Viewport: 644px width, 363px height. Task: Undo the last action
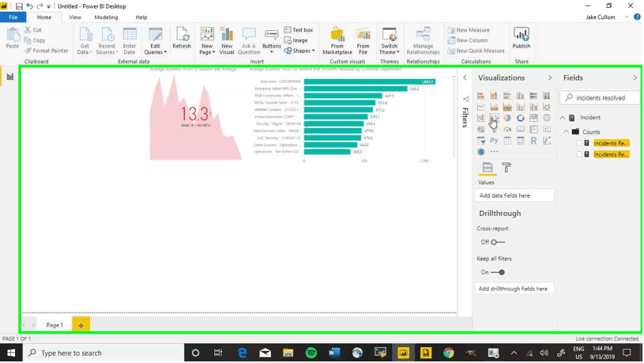[x=29, y=6]
